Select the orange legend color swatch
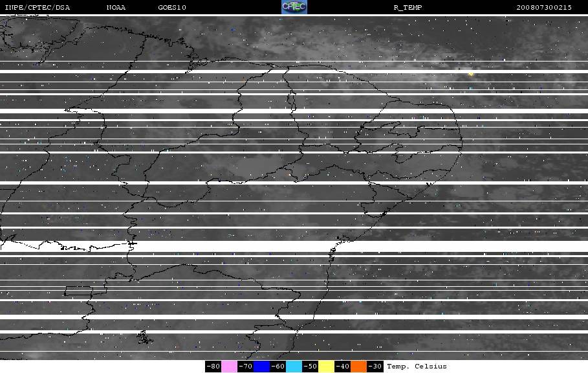 358,367
